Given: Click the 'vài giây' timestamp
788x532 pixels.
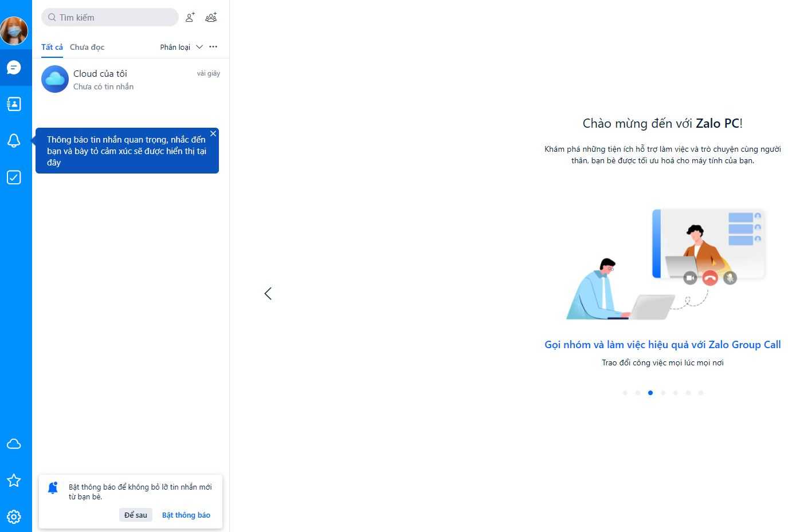Looking at the screenshot, I should click(209, 73).
